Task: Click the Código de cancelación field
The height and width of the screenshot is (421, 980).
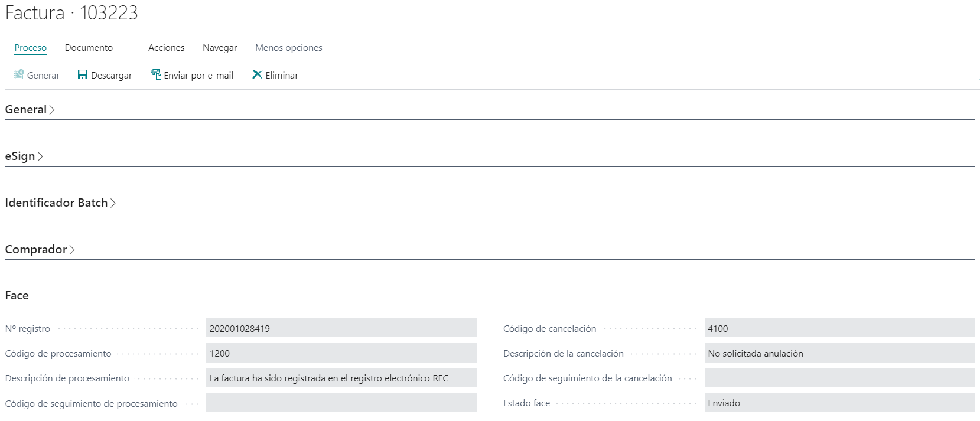Action: [x=839, y=328]
